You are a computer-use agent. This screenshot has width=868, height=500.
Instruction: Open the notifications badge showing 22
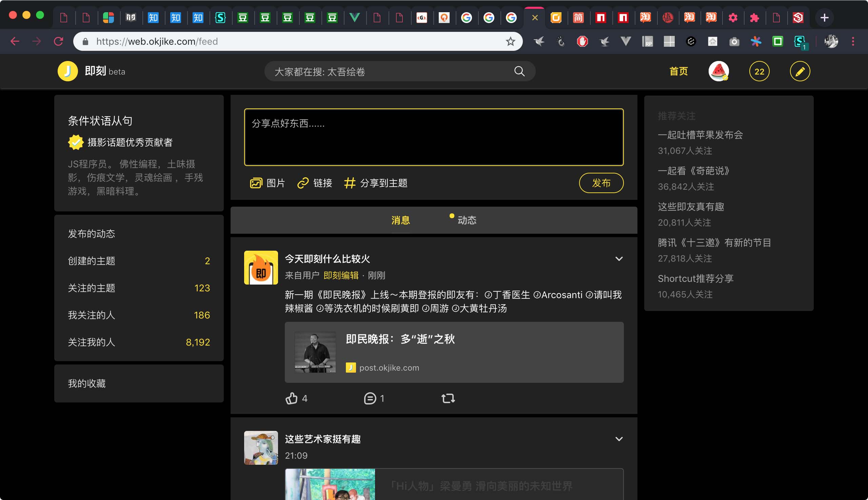pos(759,71)
